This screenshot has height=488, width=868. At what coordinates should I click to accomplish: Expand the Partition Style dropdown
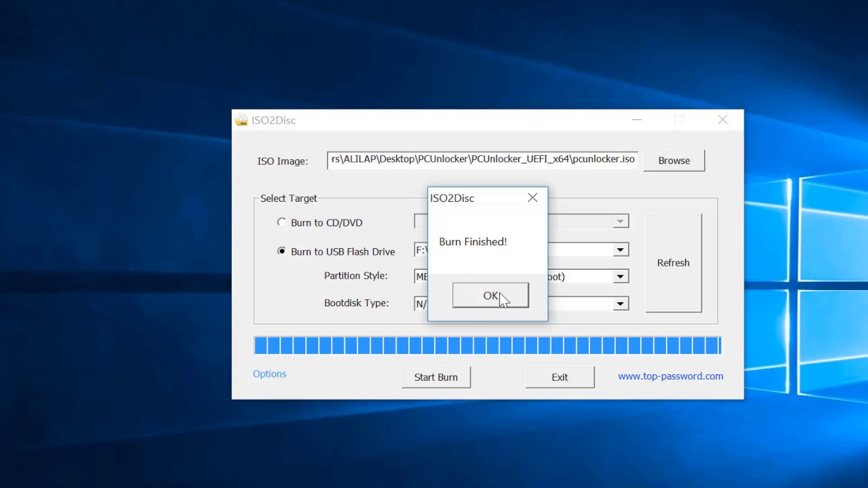(620, 277)
